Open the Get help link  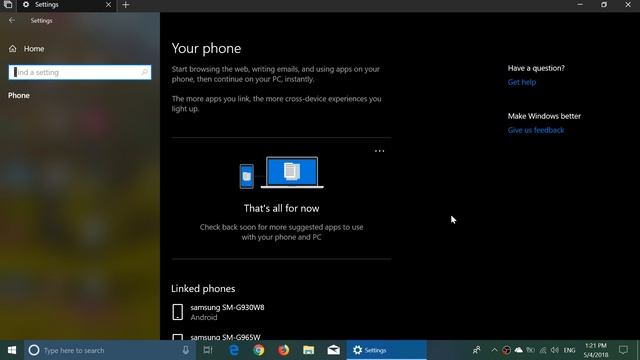click(522, 82)
